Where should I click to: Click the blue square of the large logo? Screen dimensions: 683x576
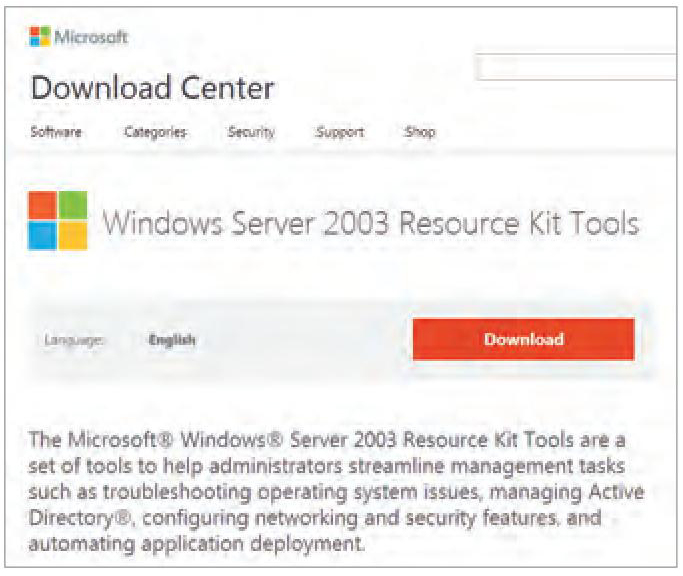coord(42,235)
